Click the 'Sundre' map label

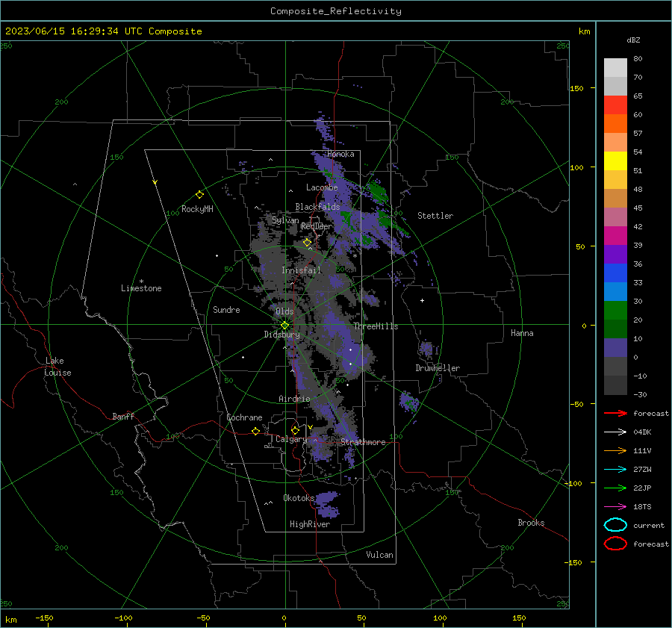[x=226, y=309]
